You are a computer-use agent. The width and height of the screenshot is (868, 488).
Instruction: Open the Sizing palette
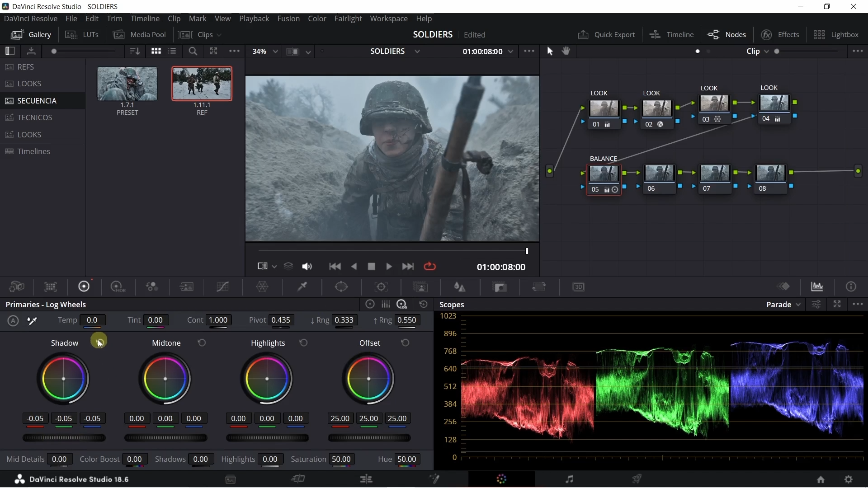pos(539,287)
